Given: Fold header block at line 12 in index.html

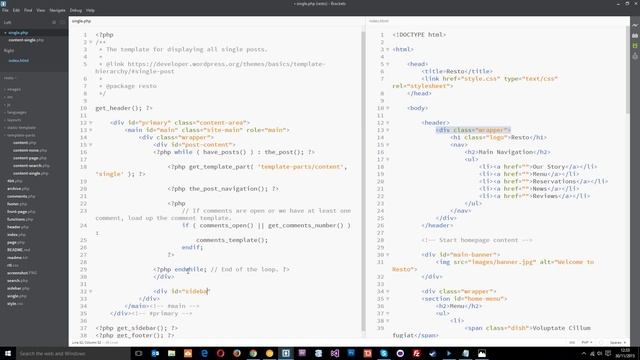Looking at the screenshot, I should (388, 123).
